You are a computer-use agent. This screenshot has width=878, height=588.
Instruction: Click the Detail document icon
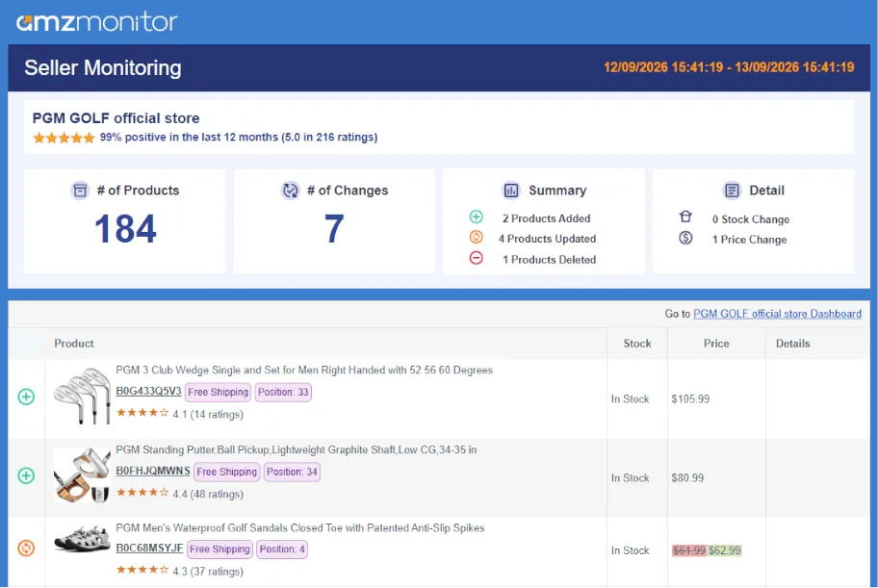(732, 191)
